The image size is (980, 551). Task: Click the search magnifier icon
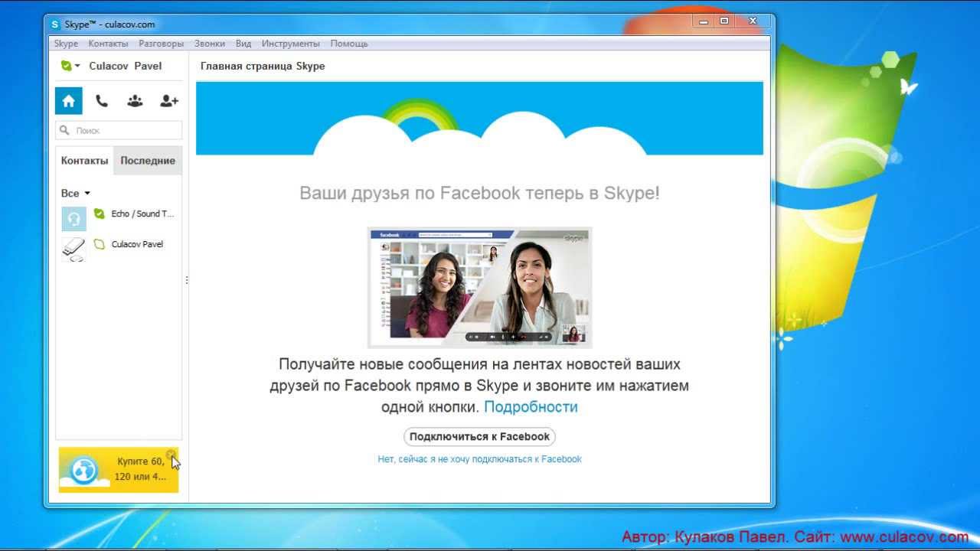(x=65, y=130)
